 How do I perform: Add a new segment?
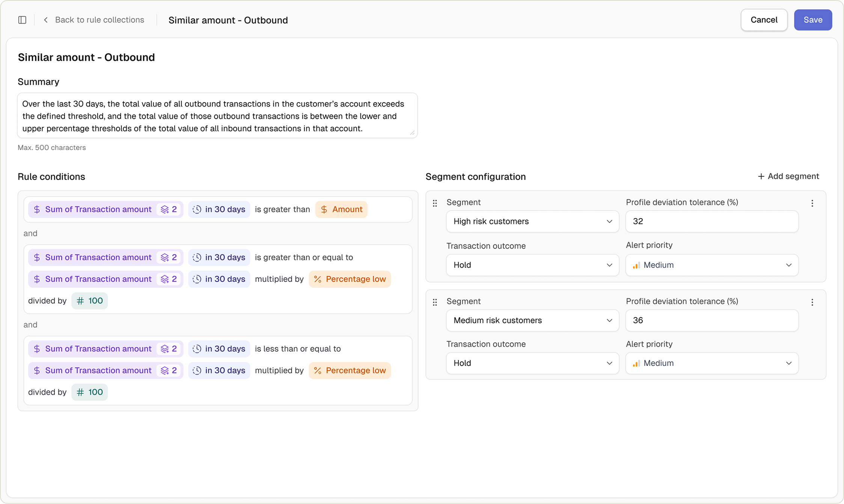[788, 176]
